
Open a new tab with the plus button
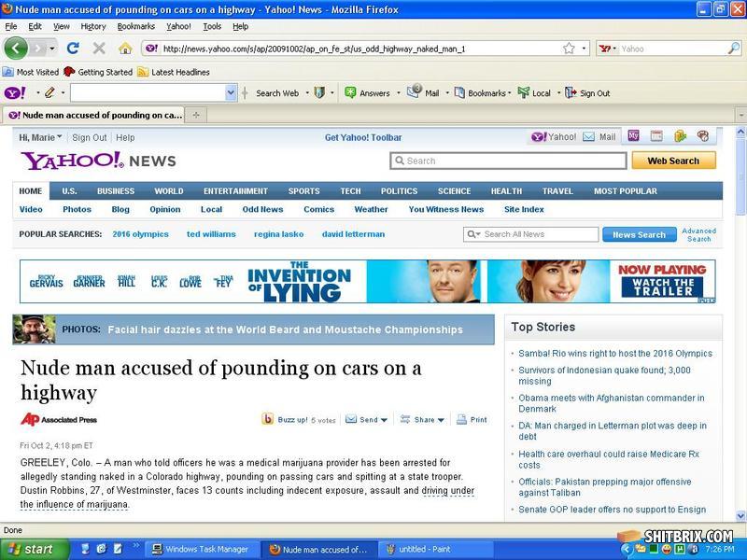pos(196,115)
